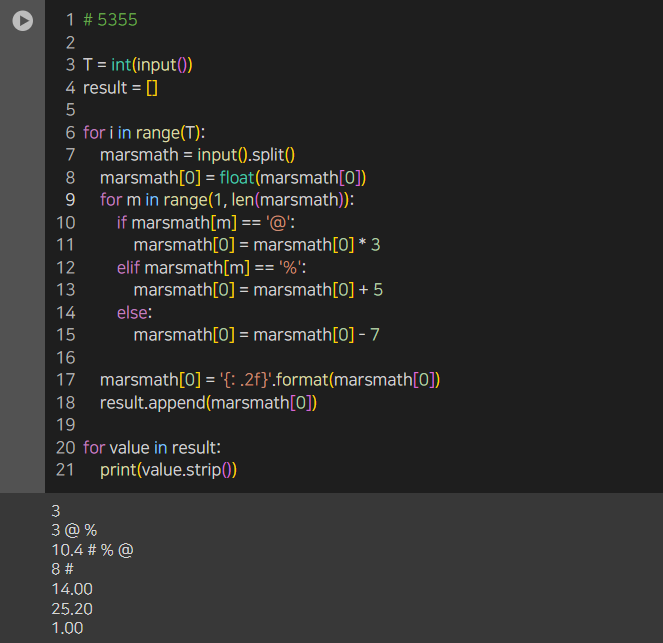This screenshot has height=643, width=663.
Task: Click line number 2 in the gutter
Action: tap(71, 43)
